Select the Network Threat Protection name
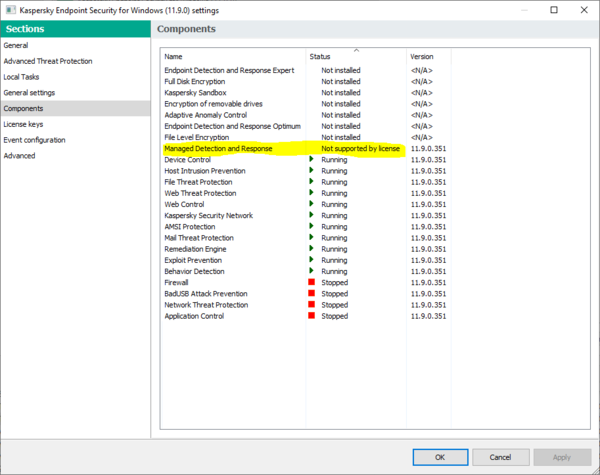600x475 pixels. click(206, 305)
